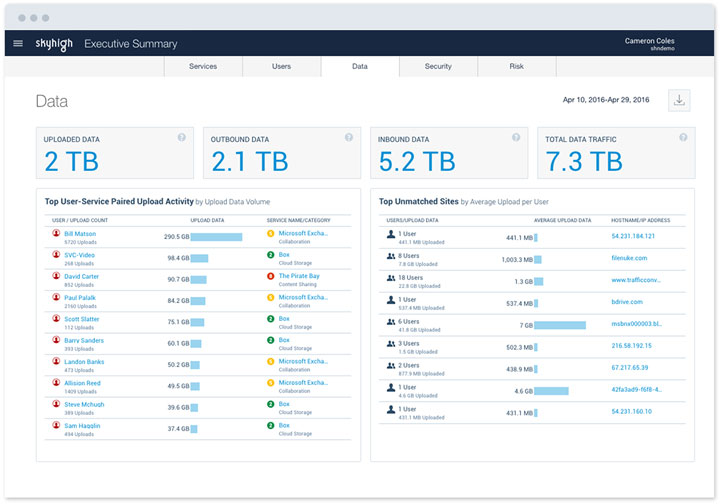Switch to the Services tab

(x=203, y=66)
